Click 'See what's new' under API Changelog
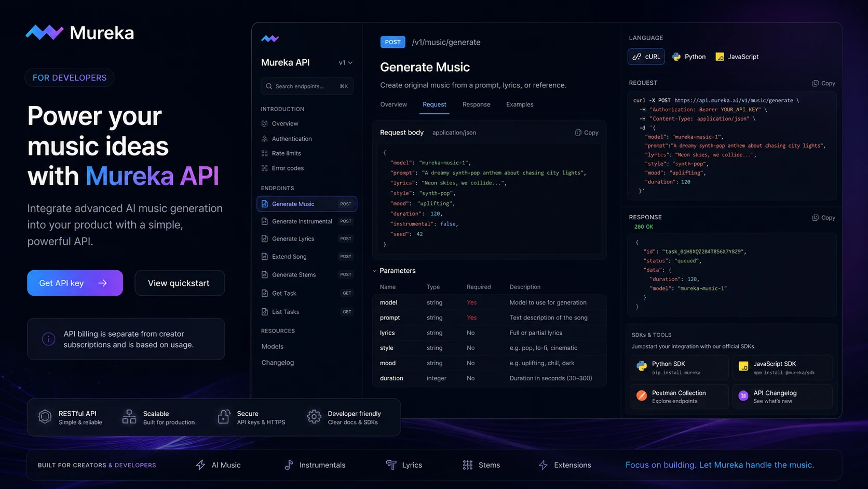This screenshot has width=868, height=489. [x=773, y=401]
